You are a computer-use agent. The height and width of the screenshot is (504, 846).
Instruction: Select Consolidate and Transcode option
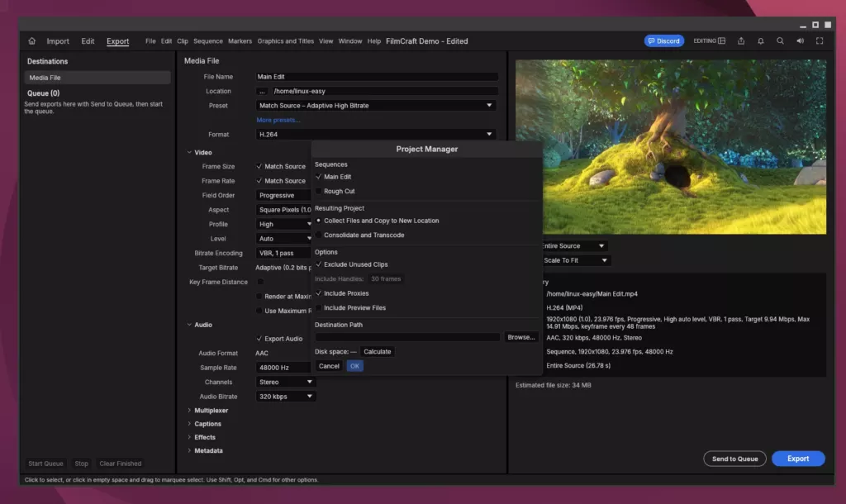coord(318,235)
